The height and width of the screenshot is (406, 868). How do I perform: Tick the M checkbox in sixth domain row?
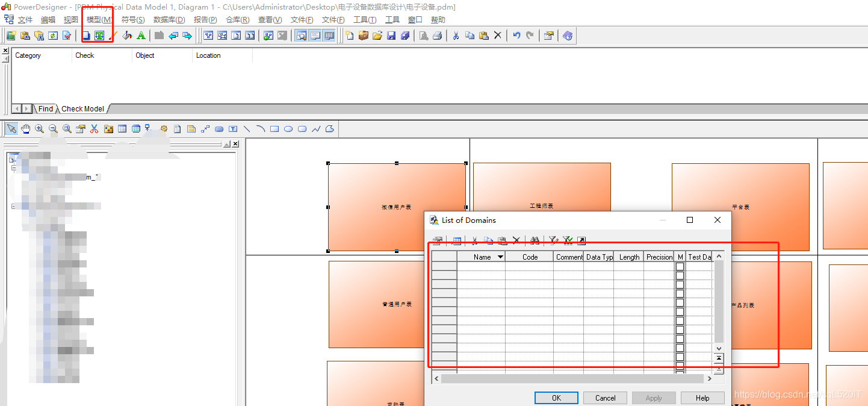click(680, 312)
